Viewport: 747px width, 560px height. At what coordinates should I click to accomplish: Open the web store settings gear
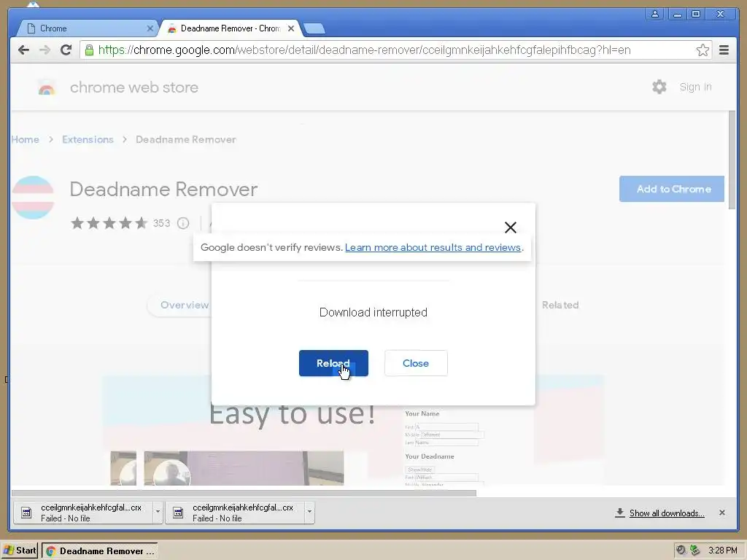659,87
